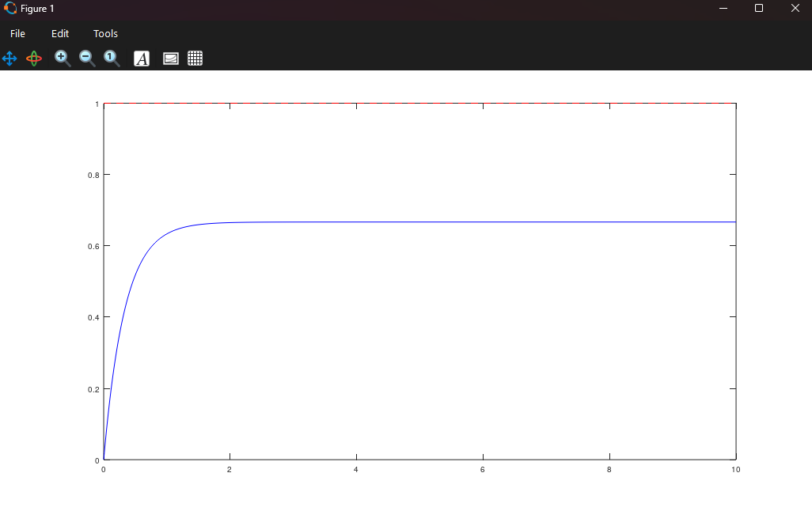Toggle the plot grid icon
The height and width of the screenshot is (507, 812).
pyautogui.click(x=195, y=59)
